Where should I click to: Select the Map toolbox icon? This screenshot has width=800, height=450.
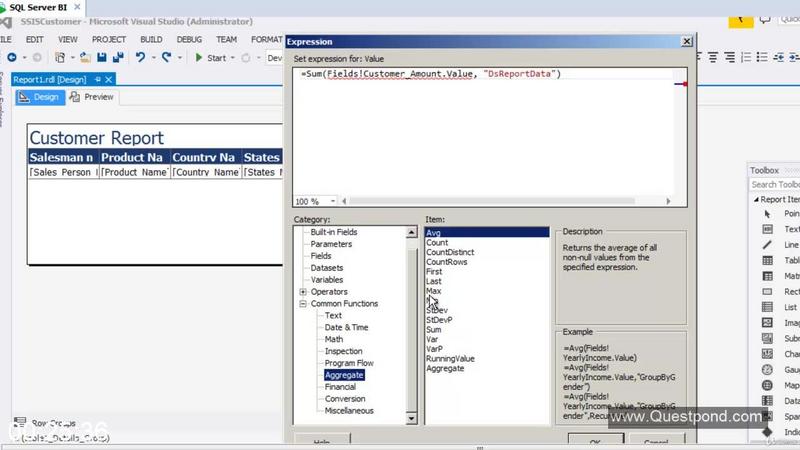point(767,385)
